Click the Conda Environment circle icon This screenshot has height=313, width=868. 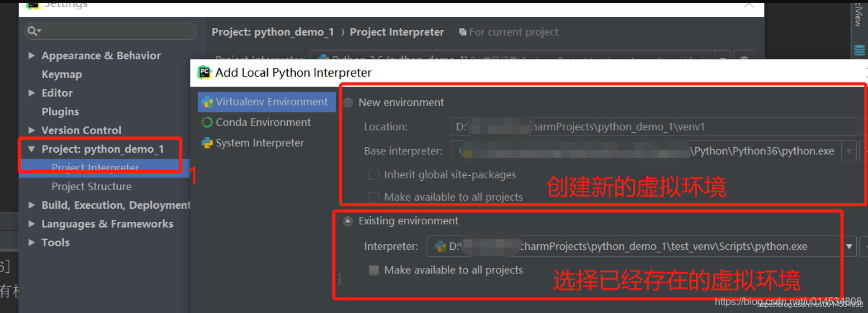click(207, 122)
